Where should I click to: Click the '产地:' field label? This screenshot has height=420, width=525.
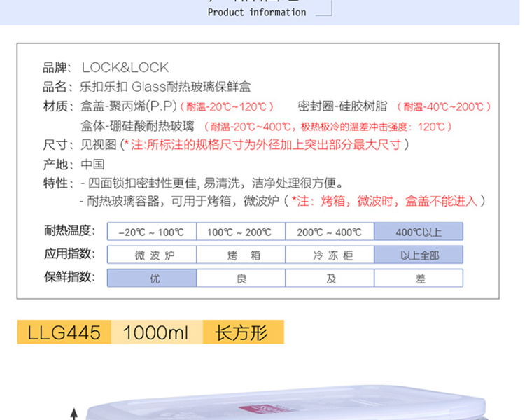pyautogui.click(x=58, y=164)
